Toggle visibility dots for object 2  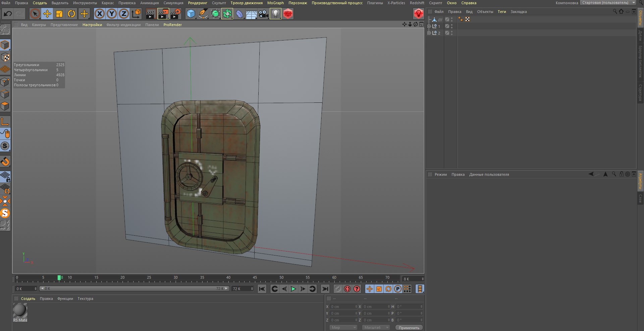coord(452,33)
